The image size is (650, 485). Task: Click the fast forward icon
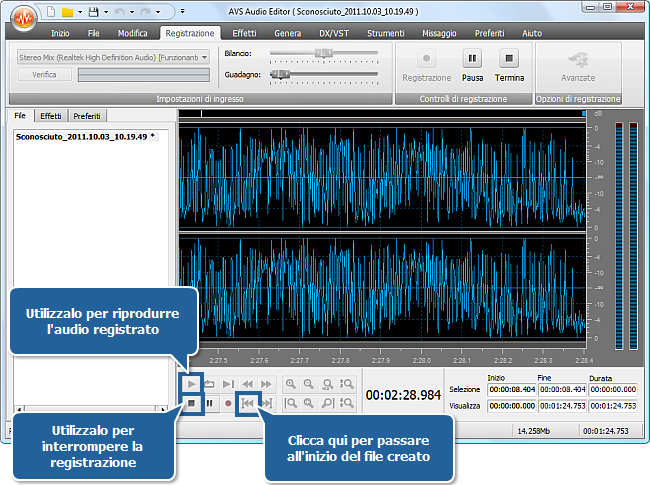[266, 384]
